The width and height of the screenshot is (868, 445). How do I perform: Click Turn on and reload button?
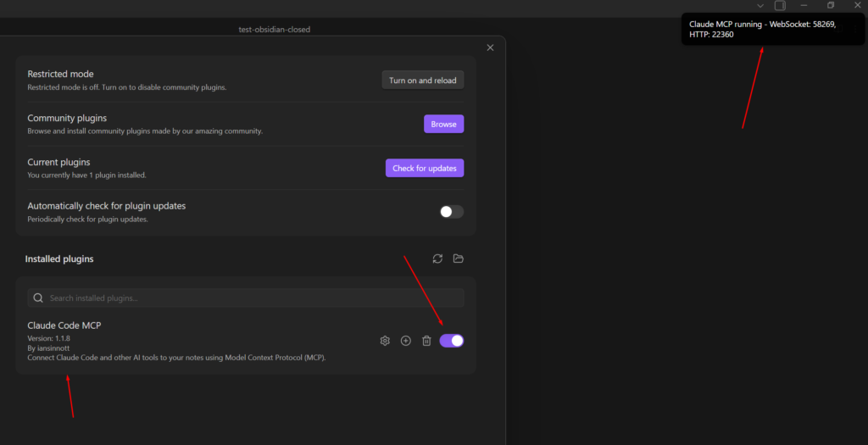point(423,81)
